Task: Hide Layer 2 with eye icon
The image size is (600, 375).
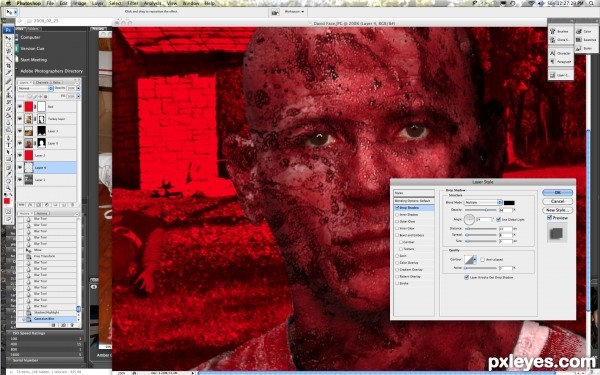Action: pos(20,155)
